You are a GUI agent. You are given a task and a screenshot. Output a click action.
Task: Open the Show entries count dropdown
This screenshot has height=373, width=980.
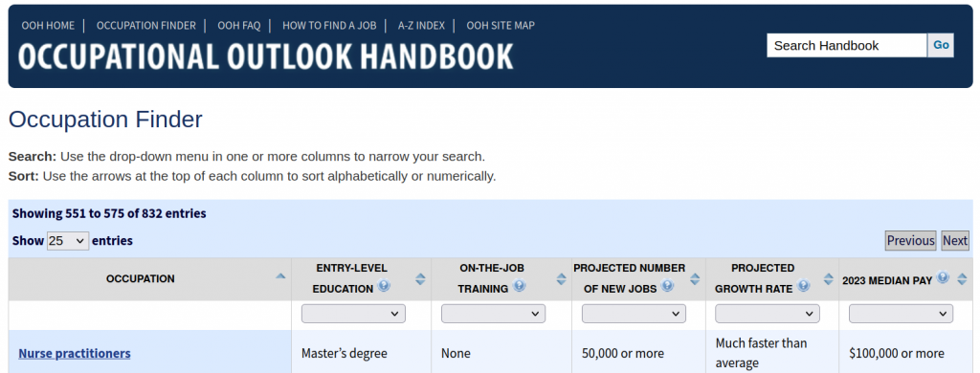68,241
